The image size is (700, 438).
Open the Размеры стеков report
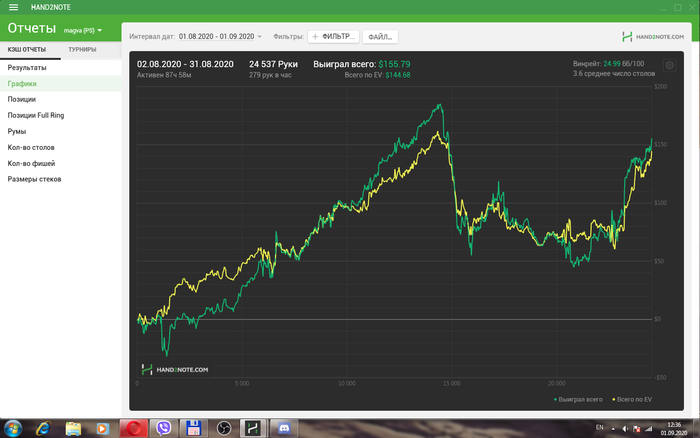pos(61,179)
